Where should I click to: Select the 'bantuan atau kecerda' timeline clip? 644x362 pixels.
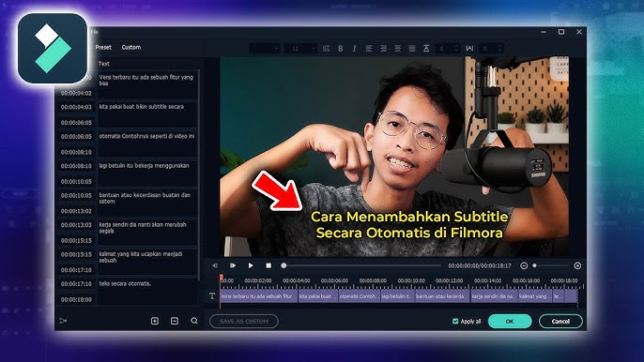click(442, 296)
